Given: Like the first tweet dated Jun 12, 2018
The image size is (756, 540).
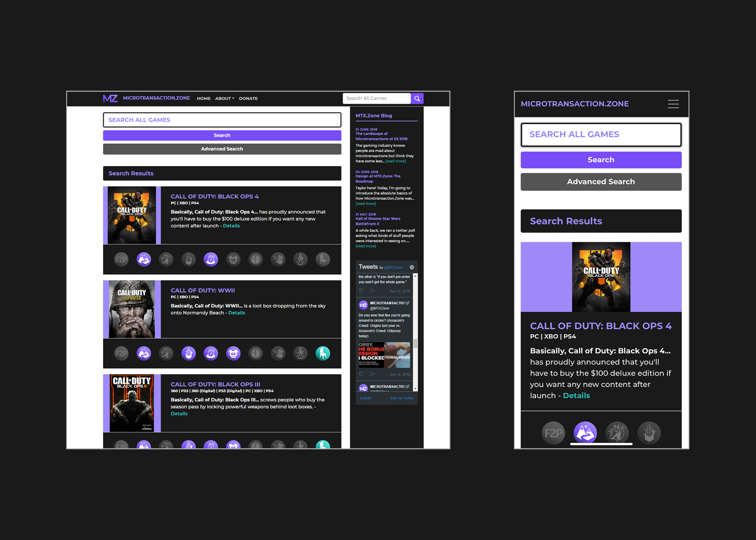Looking at the screenshot, I should click(361, 291).
